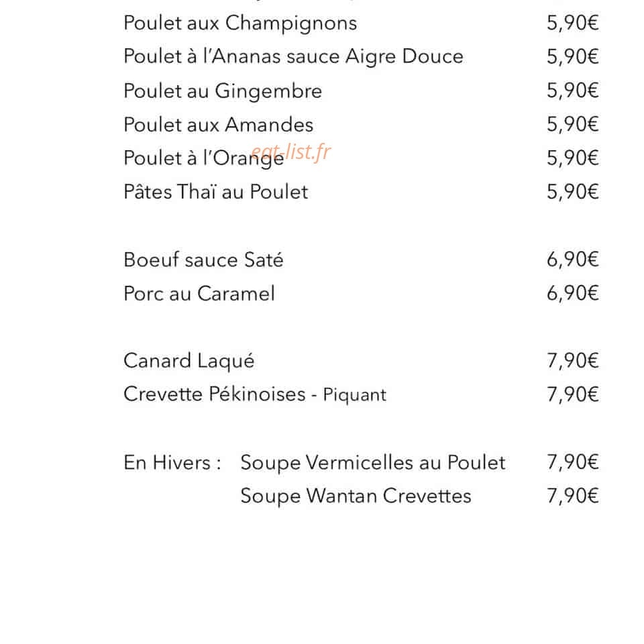The image size is (644, 644).
Task: Click the Poulet aux Champignons 5,90€ price
Action: 572,23
